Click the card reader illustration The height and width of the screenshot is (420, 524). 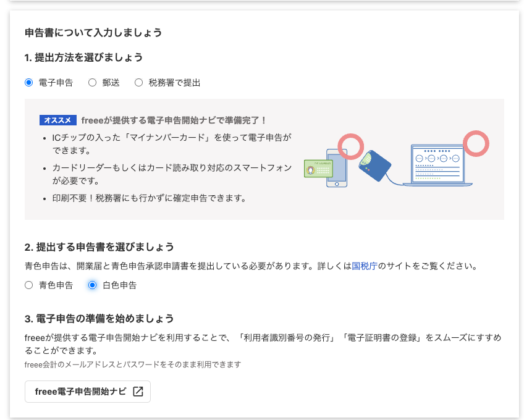(374, 166)
